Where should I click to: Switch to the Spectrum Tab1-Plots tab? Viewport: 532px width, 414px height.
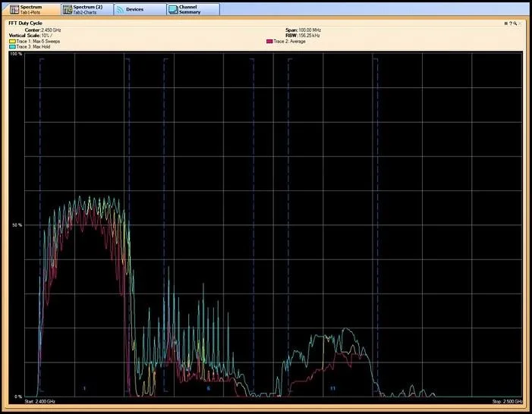click(31, 9)
